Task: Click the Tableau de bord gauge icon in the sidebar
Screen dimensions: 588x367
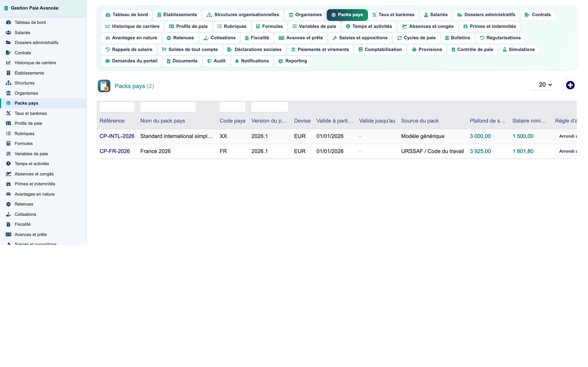Action: click(8, 22)
